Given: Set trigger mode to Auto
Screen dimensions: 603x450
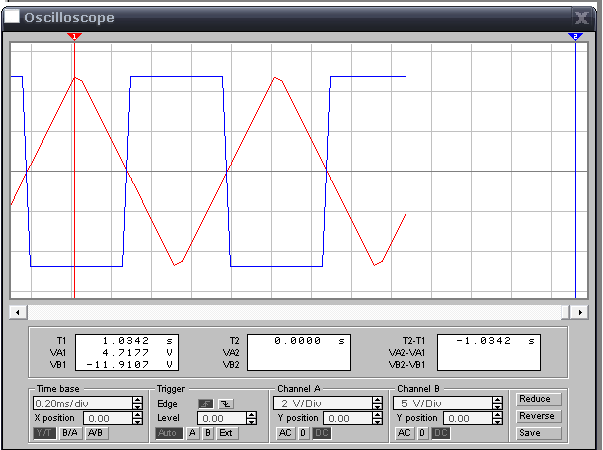Looking at the screenshot, I should [x=168, y=433].
